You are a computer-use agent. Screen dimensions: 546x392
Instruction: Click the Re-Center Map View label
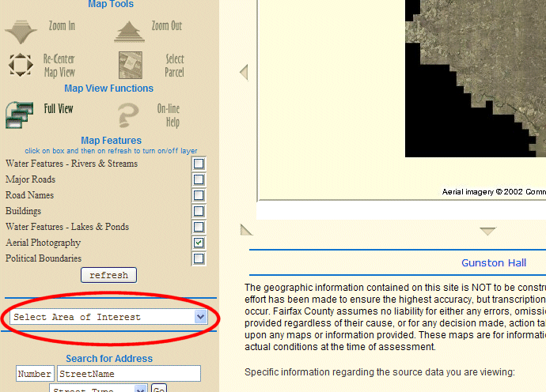pos(59,66)
